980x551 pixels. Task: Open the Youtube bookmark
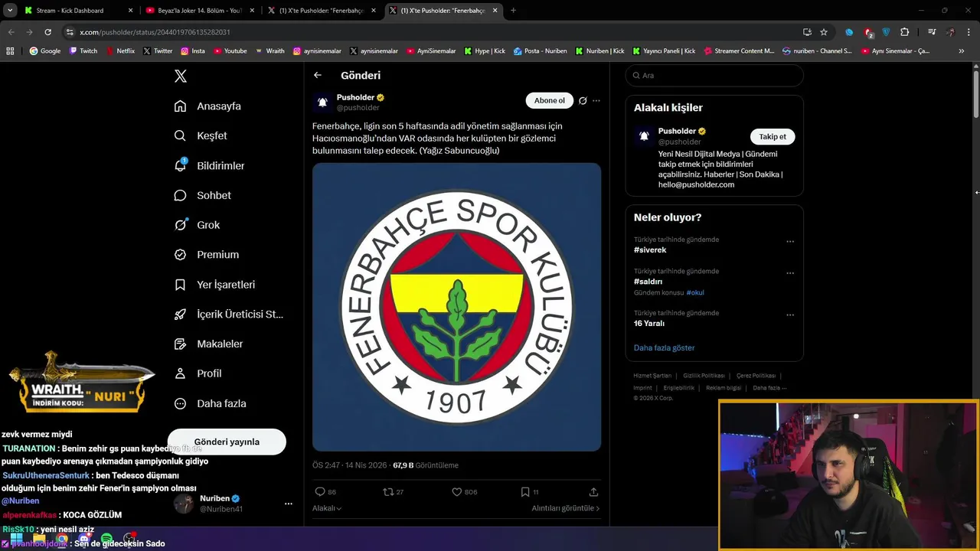click(230, 51)
